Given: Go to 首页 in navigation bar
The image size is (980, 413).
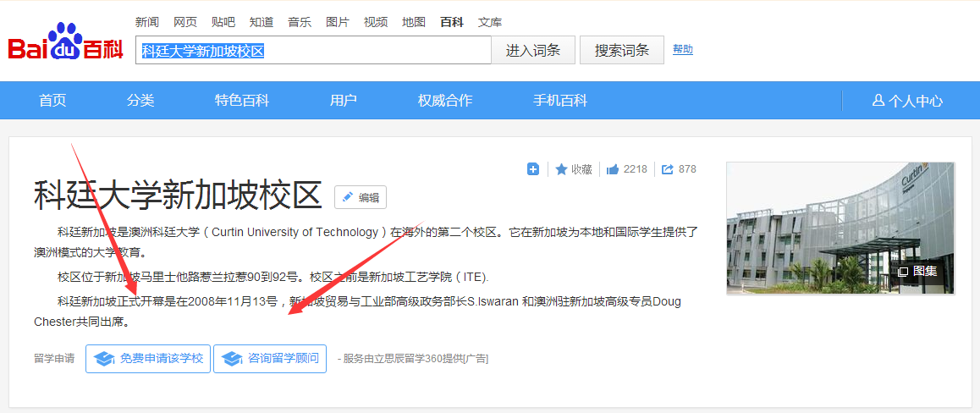Looking at the screenshot, I should (52, 101).
